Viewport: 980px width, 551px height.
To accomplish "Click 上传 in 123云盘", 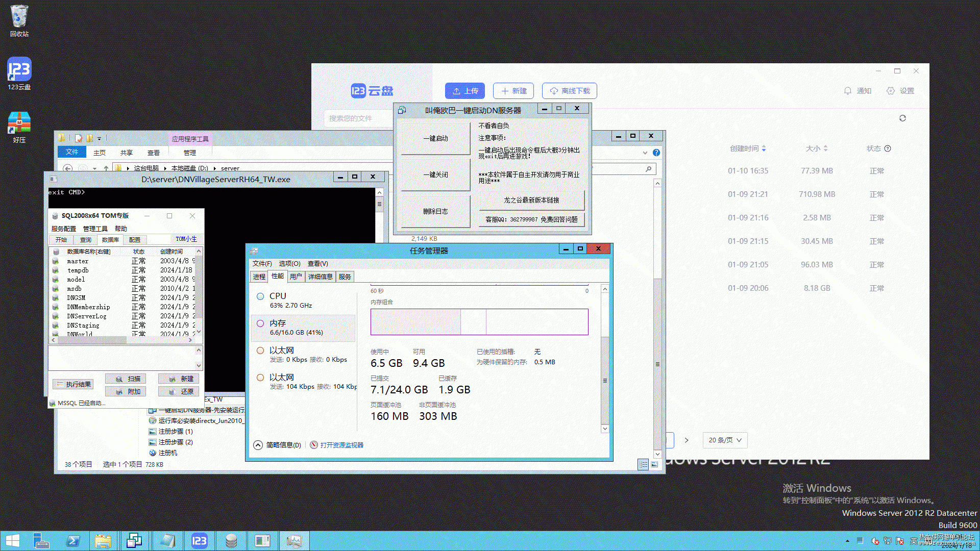I will [465, 91].
